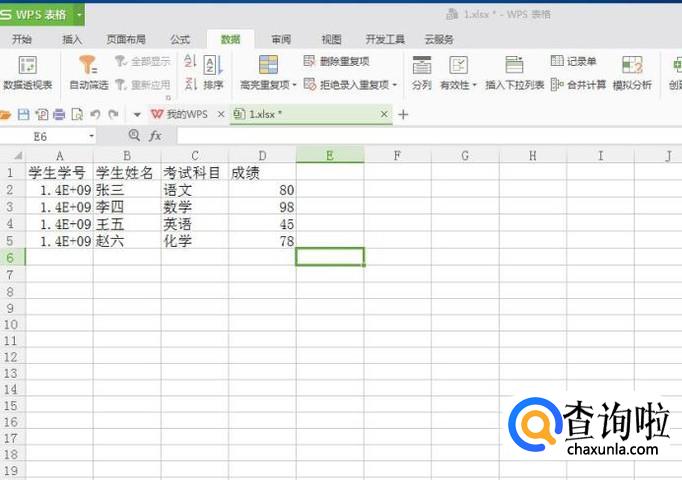Select cell containing 赵六
This screenshot has width=682, height=480.
127,240
